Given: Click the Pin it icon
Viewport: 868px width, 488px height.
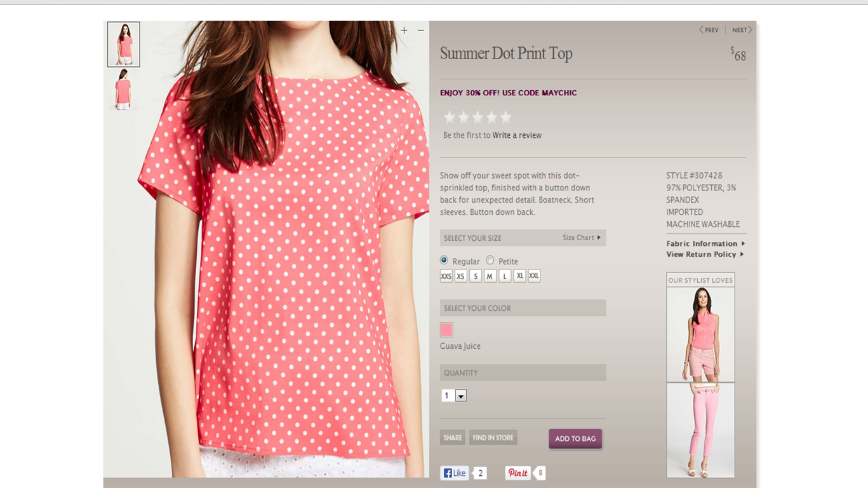Looking at the screenshot, I should pos(518,473).
